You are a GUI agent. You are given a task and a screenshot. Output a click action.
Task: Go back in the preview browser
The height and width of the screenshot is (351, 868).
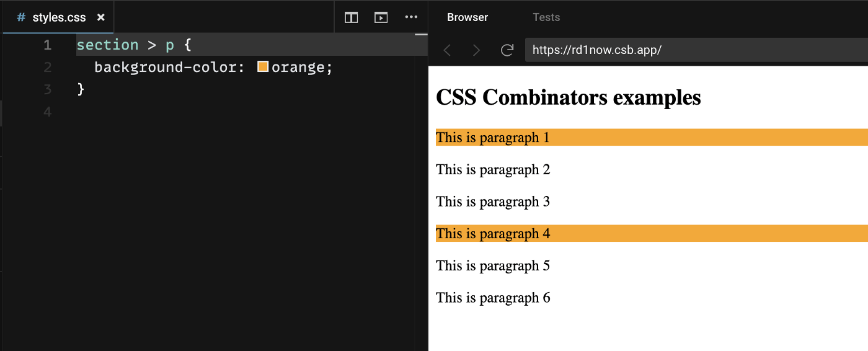point(447,50)
